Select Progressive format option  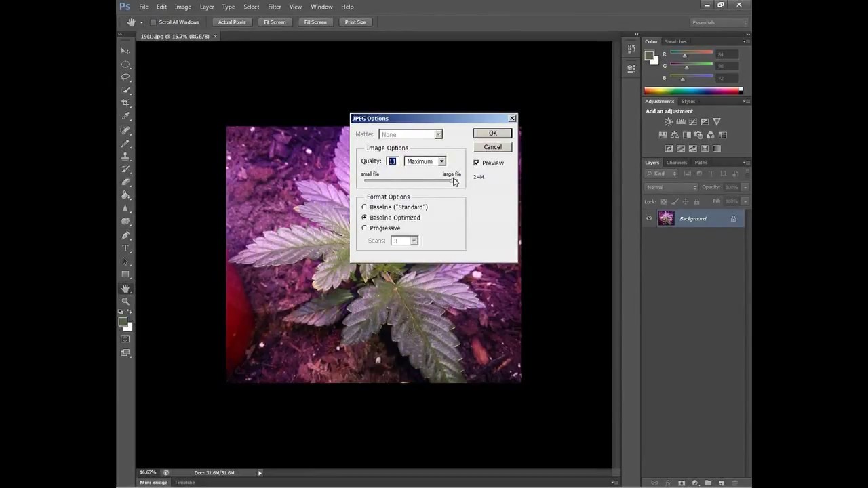point(364,228)
